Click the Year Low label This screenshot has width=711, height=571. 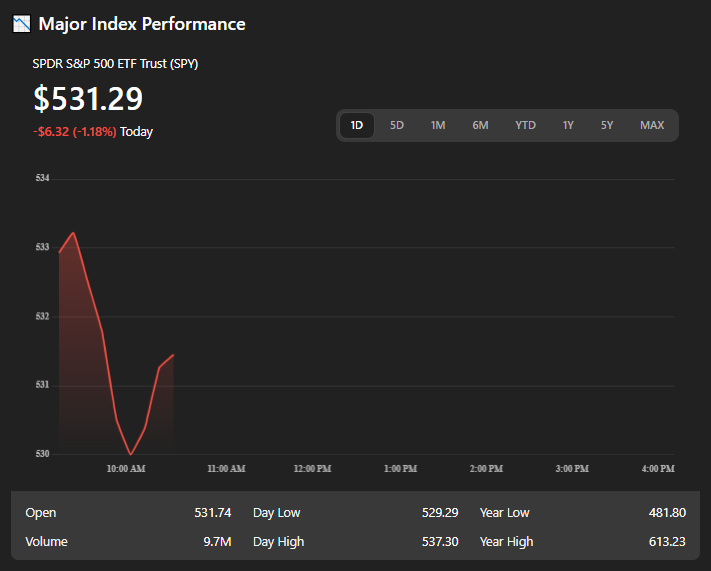pyautogui.click(x=505, y=512)
